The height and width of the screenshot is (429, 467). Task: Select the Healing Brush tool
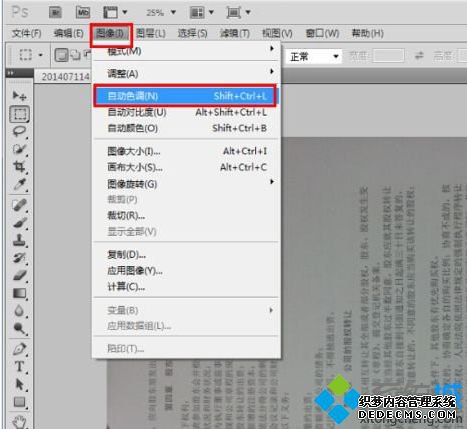pos(20,205)
